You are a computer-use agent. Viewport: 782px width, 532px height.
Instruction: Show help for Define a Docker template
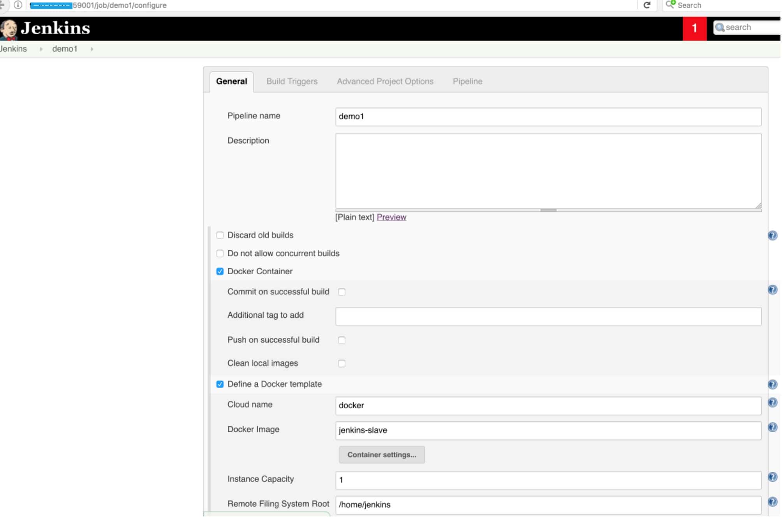coord(772,385)
